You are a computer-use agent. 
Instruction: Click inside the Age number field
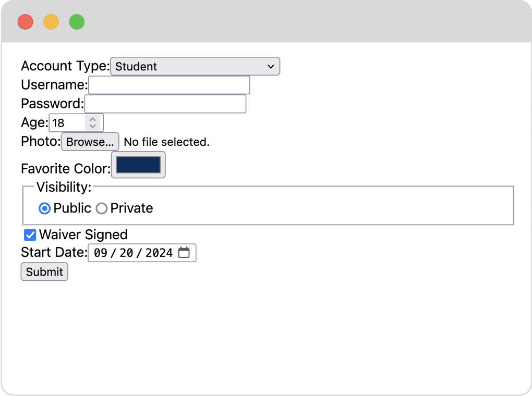67,123
